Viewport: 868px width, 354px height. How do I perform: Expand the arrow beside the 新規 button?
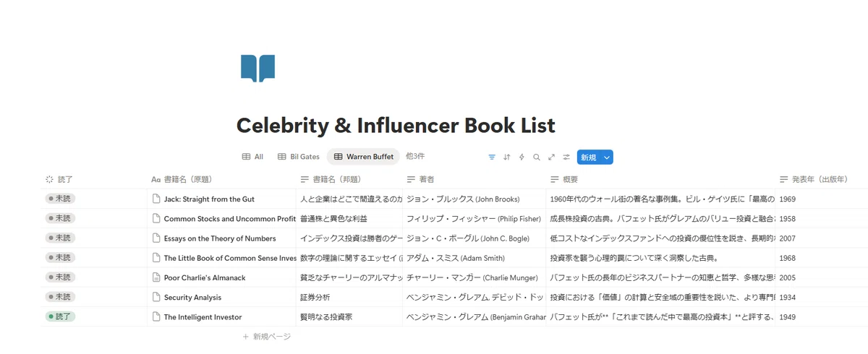(x=607, y=157)
